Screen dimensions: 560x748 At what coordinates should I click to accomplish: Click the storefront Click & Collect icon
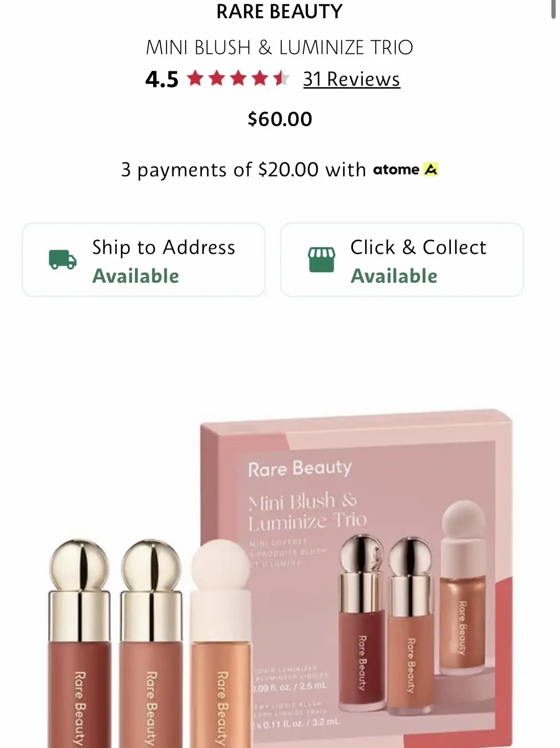[321, 260]
